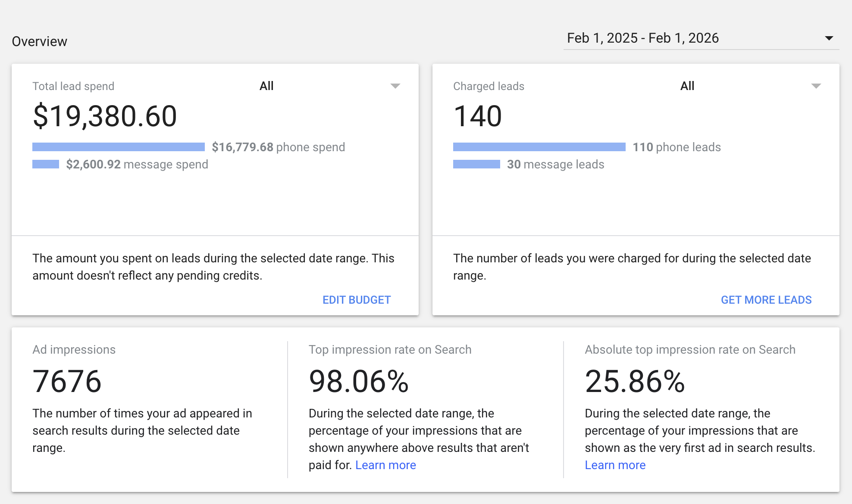Click the '$2,600.92 message spend' text

coord(137,165)
